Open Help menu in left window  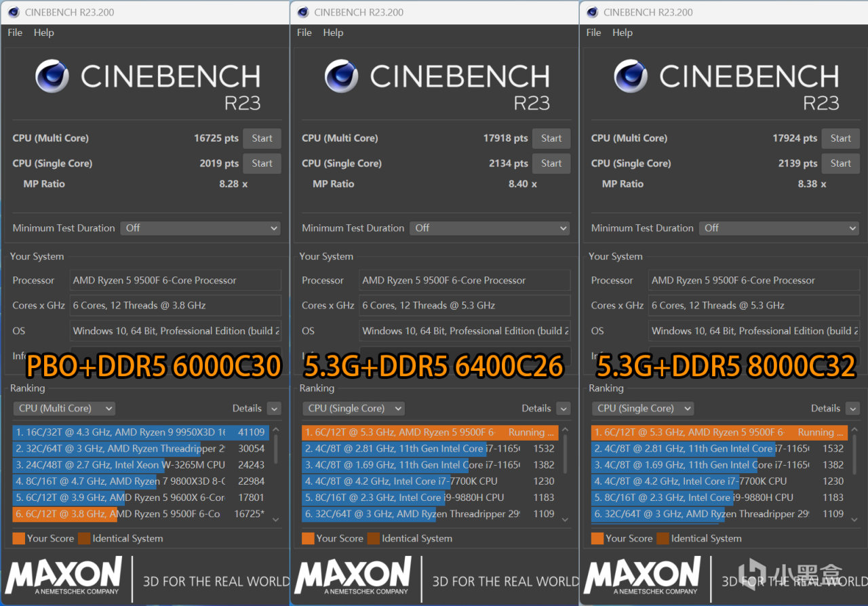click(x=44, y=33)
